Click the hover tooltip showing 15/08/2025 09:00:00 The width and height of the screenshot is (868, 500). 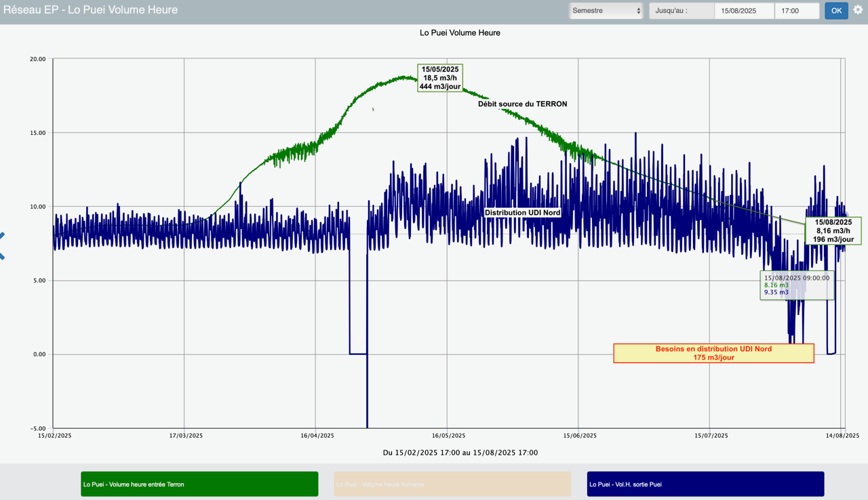(x=796, y=285)
